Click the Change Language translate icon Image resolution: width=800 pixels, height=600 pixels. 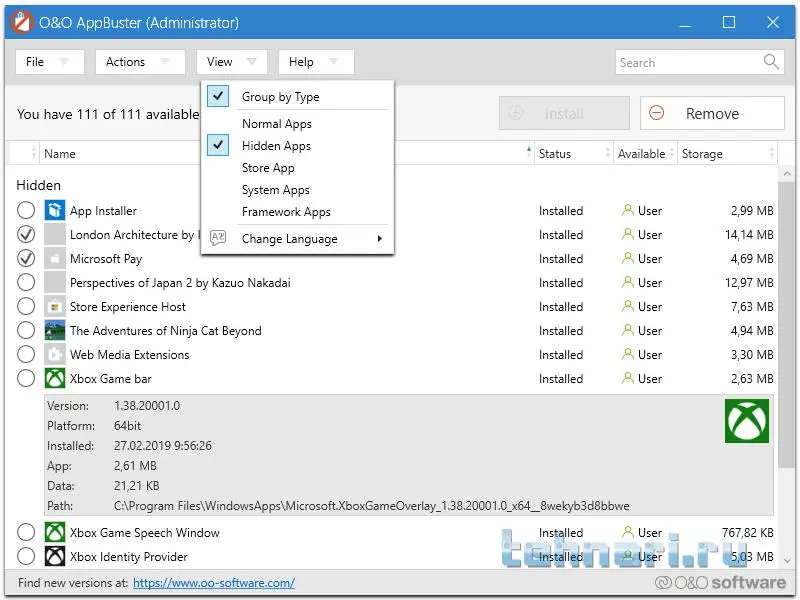[218, 238]
